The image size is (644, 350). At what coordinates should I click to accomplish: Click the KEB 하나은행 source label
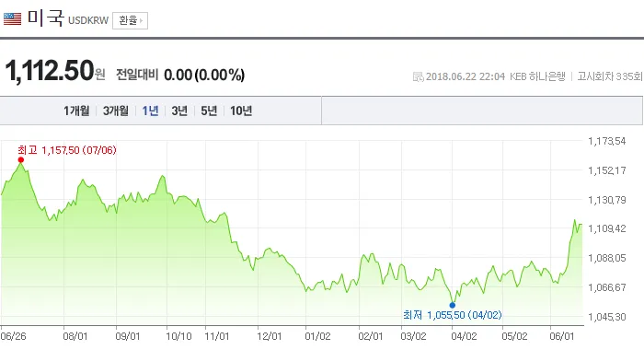pos(537,76)
